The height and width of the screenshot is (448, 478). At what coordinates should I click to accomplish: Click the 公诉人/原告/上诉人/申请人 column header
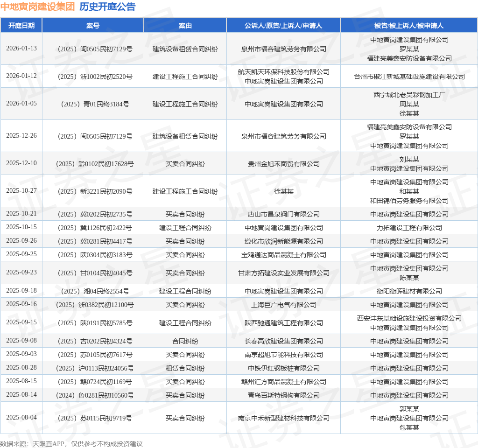[283, 26]
